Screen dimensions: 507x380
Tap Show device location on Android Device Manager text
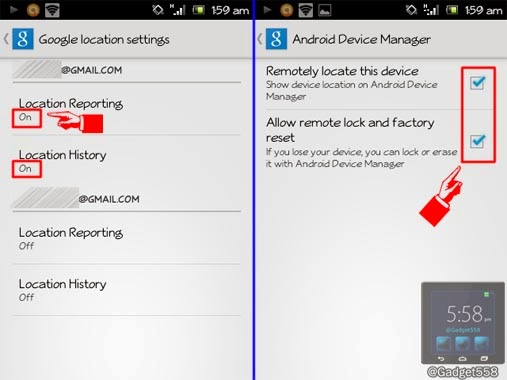[x=352, y=90]
